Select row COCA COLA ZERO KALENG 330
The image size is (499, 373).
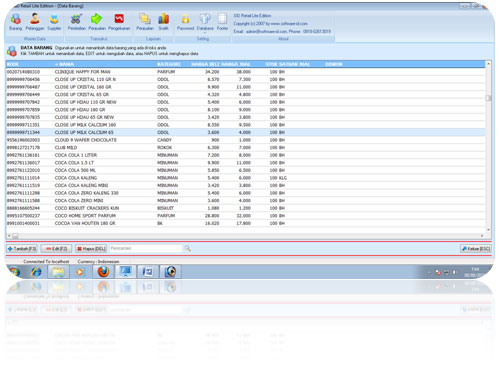point(246,193)
